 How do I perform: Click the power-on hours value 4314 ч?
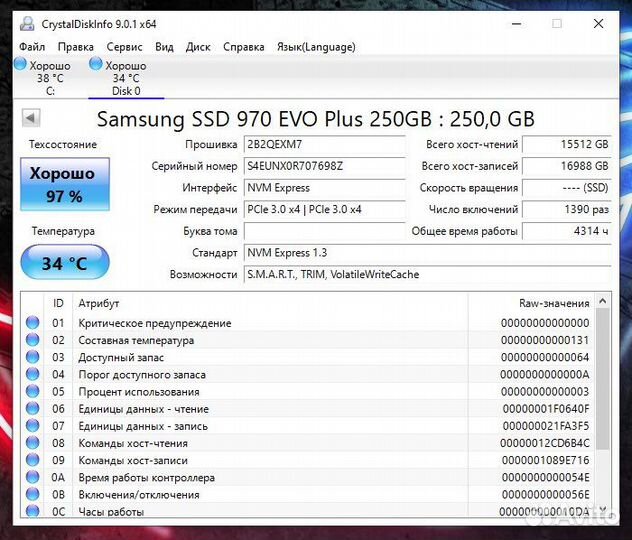567,231
